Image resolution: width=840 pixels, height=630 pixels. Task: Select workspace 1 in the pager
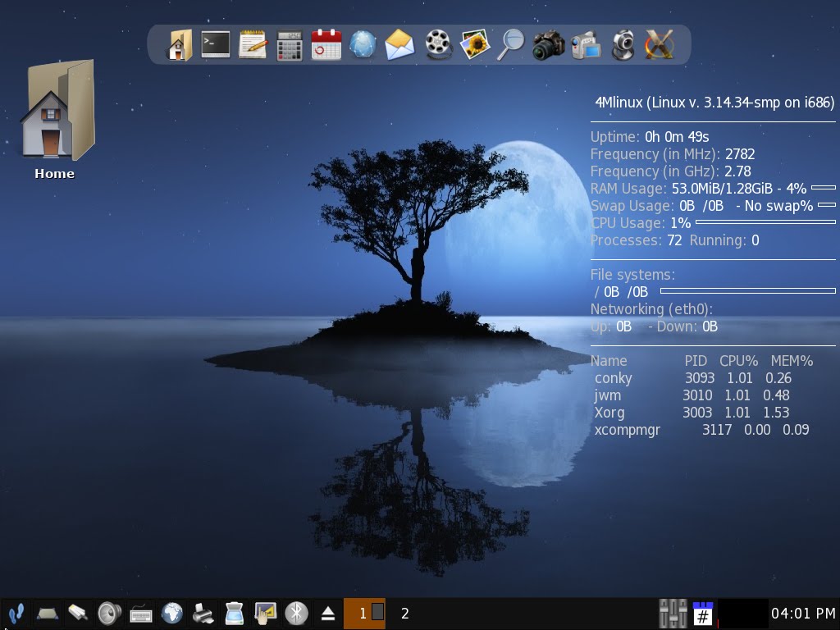click(x=364, y=613)
